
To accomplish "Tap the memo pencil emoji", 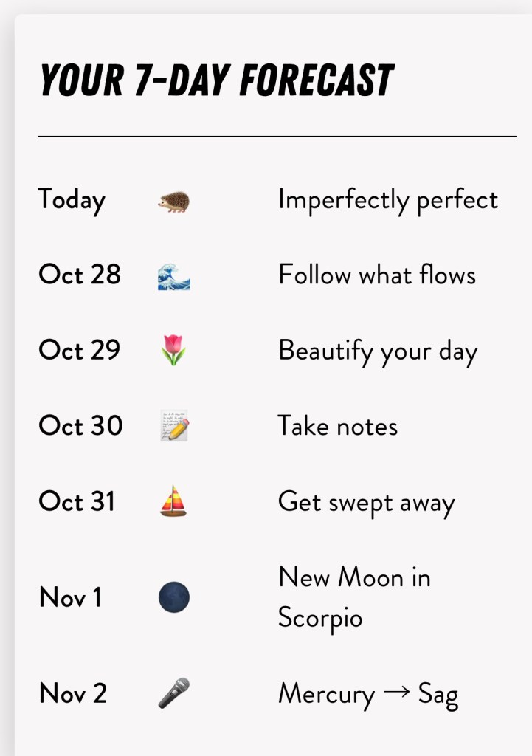I will click(x=174, y=426).
